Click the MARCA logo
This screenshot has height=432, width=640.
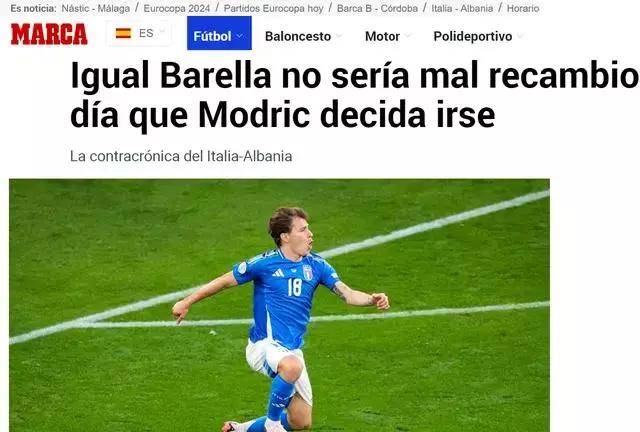coord(49,34)
